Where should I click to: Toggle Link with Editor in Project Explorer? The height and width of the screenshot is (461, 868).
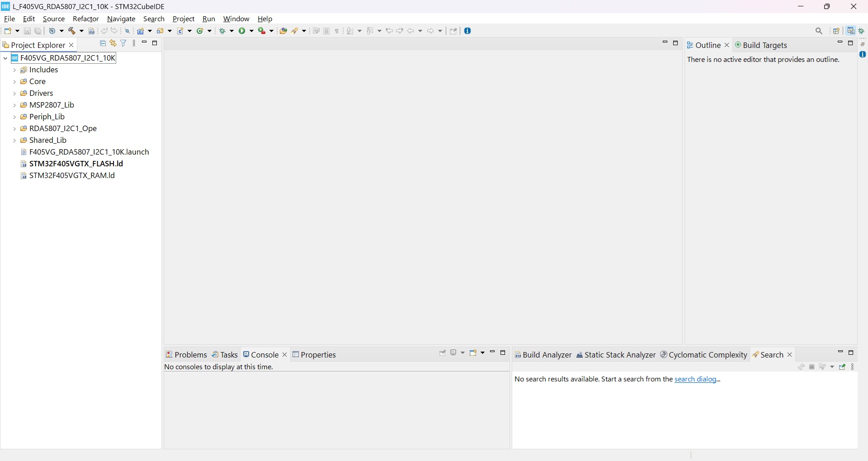click(x=113, y=43)
